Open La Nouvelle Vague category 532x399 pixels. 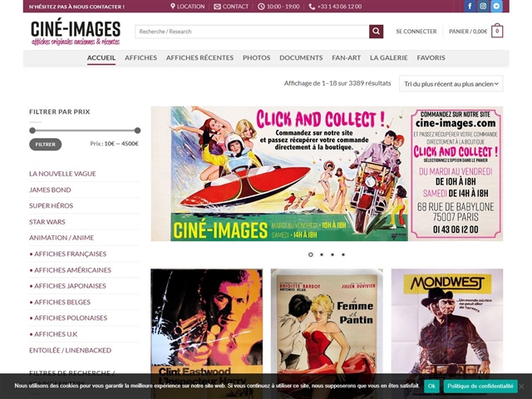[x=62, y=174]
